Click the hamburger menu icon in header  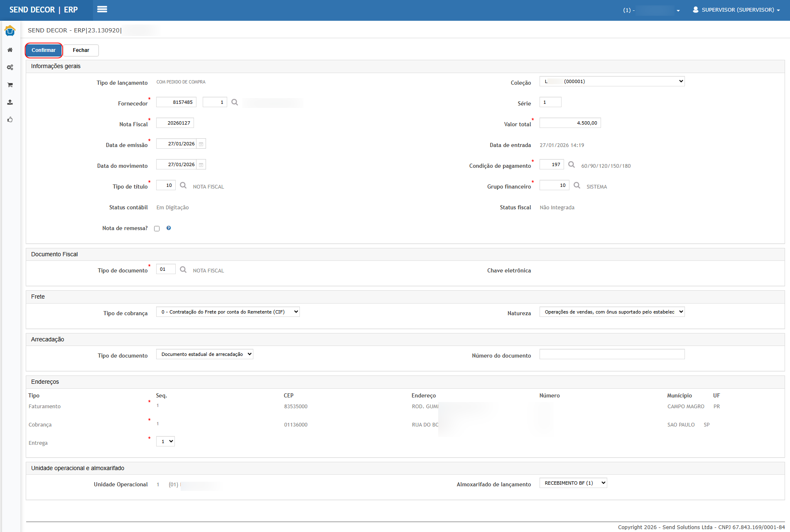point(102,9)
